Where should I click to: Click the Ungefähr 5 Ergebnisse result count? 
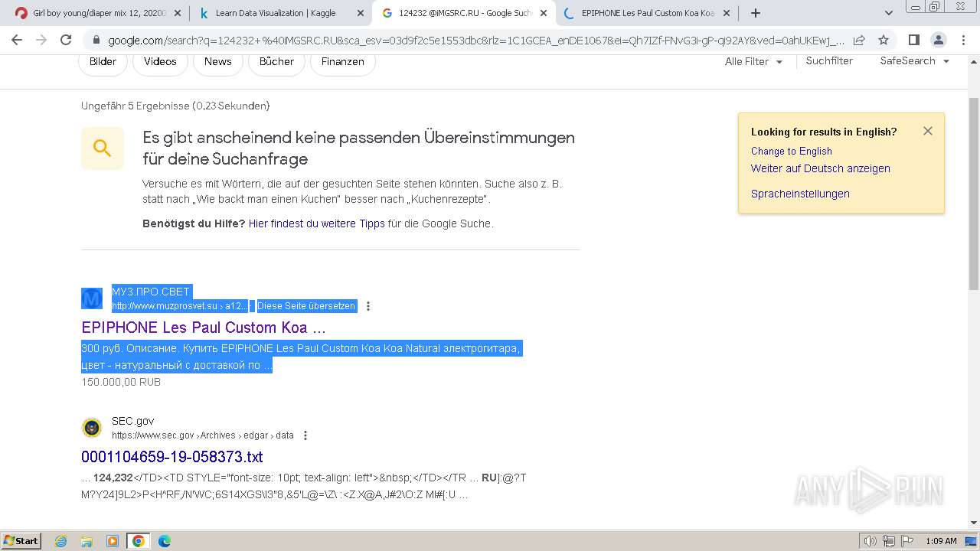click(175, 106)
